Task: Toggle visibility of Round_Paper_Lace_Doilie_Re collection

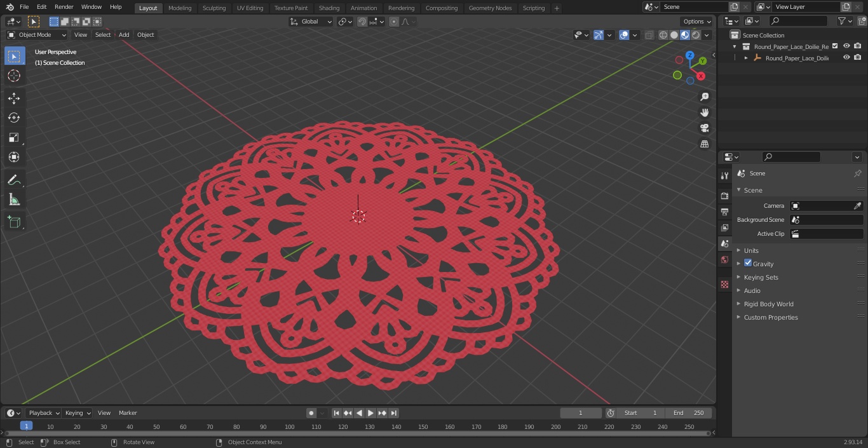Action: tap(846, 46)
